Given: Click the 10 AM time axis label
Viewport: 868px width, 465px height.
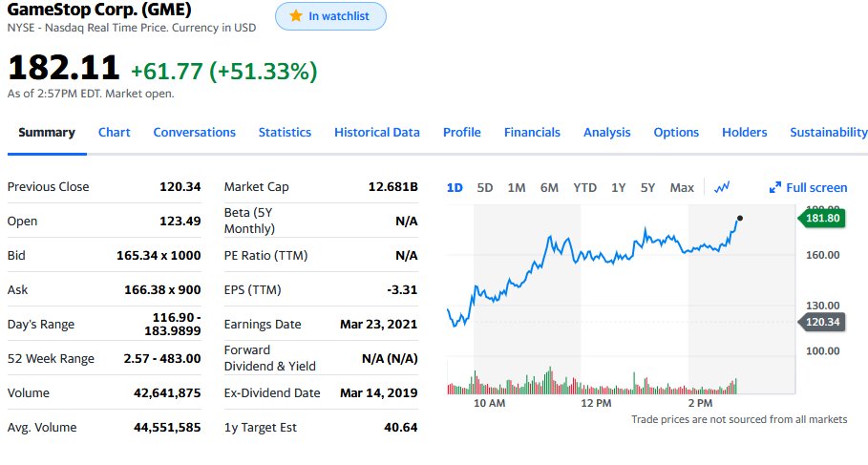Looking at the screenshot, I should pos(489,403).
